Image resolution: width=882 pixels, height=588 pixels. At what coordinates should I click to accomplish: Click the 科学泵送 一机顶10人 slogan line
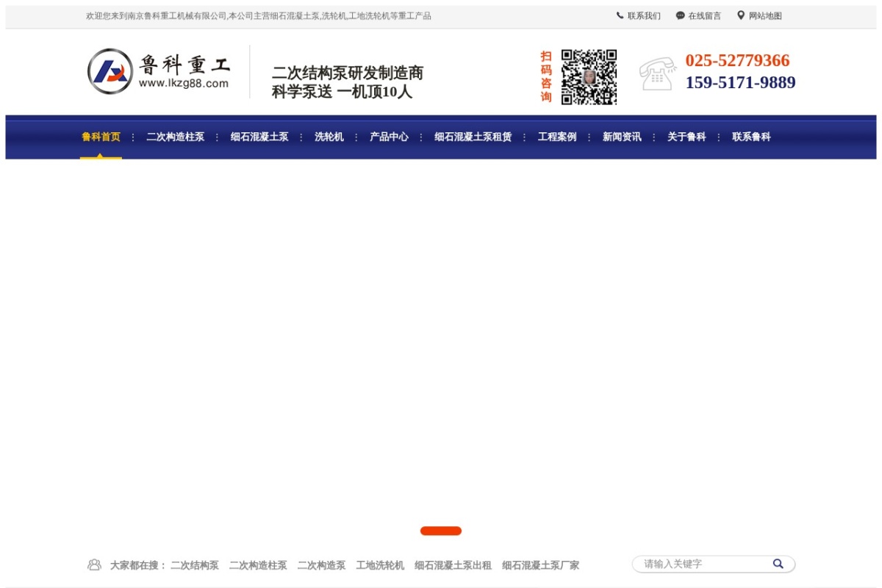[x=342, y=92]
